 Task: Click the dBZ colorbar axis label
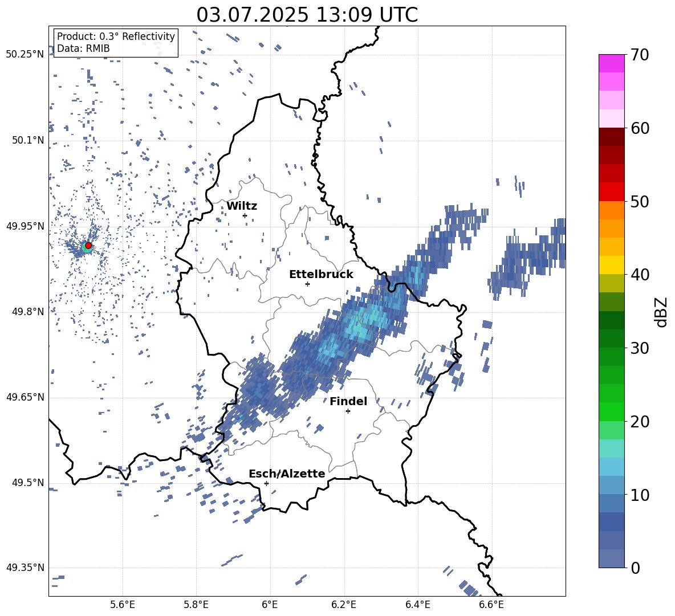[662, 312]
